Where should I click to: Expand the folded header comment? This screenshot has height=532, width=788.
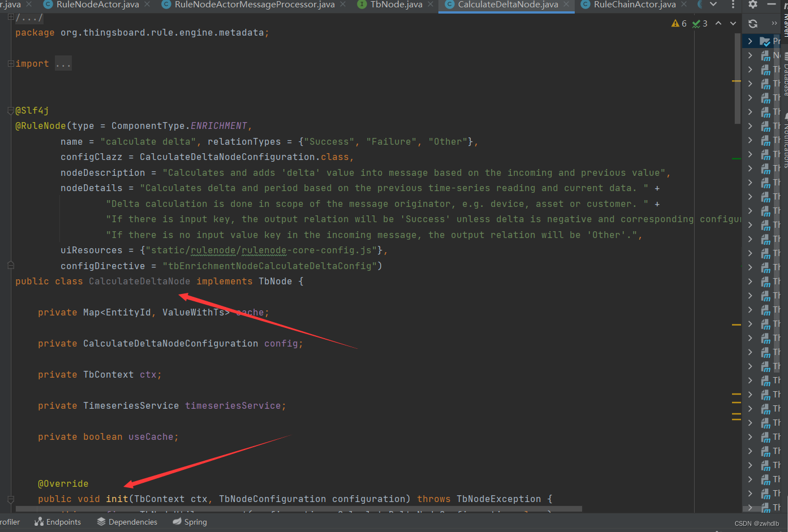(11, 18)
